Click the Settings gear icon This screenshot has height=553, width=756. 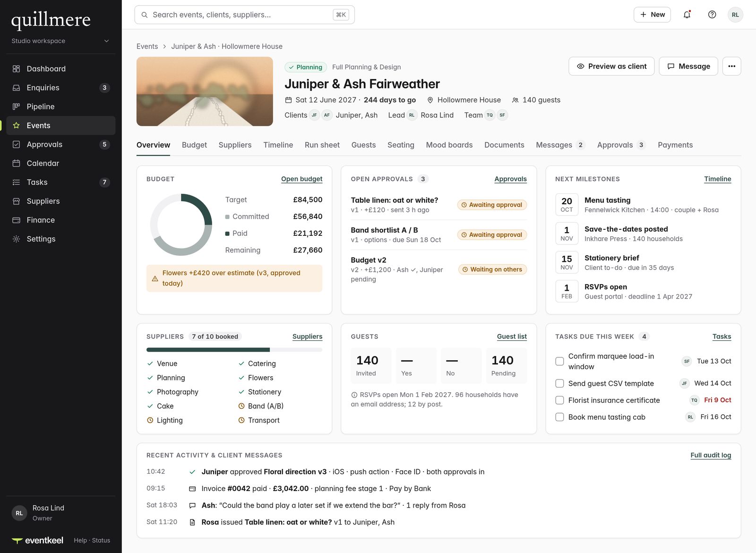(16, 239)
